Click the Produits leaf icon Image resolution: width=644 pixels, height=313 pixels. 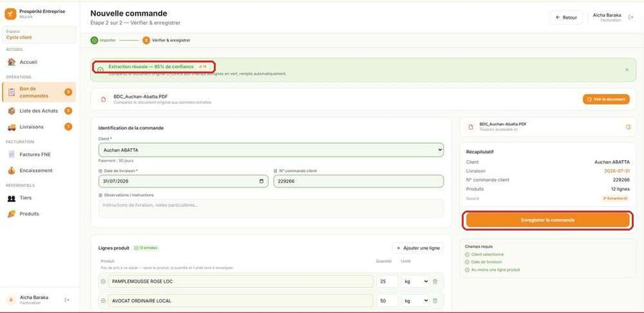click(x=11, y=214)
